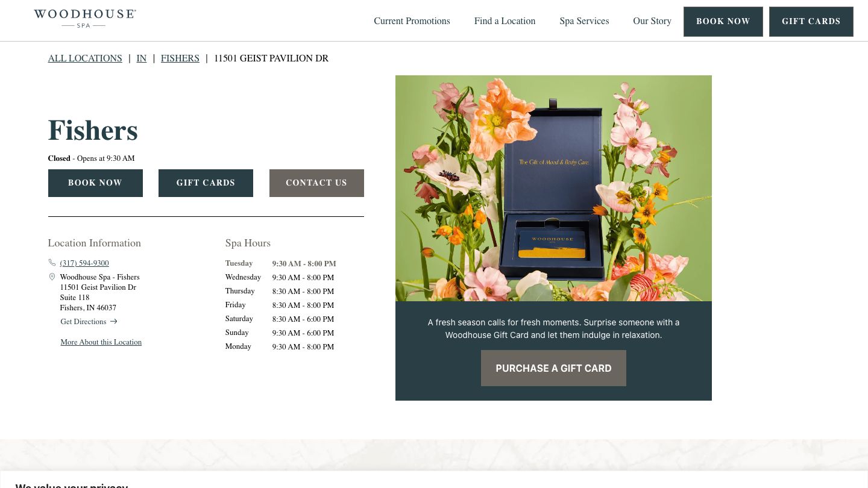
Task: Go to Our Story page
Action: 652,21
